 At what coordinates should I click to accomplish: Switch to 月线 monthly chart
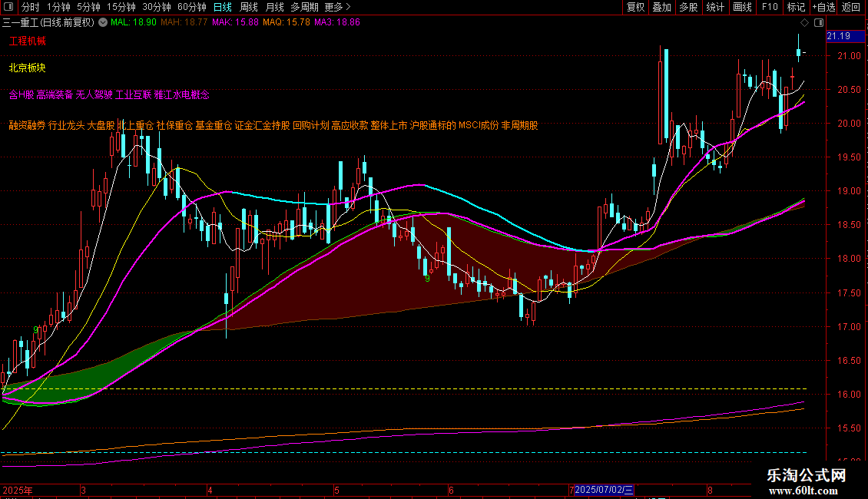point(274,7)
